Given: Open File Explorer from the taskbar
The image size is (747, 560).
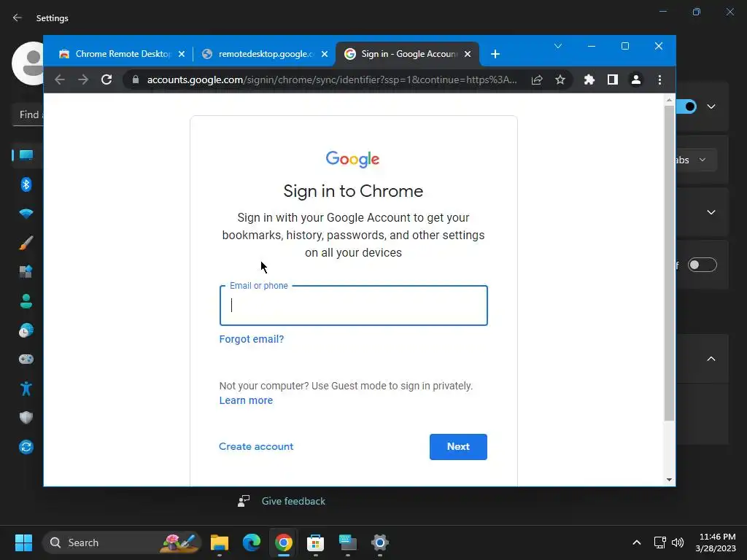Looking at the screenshot, I should point(220,542).
